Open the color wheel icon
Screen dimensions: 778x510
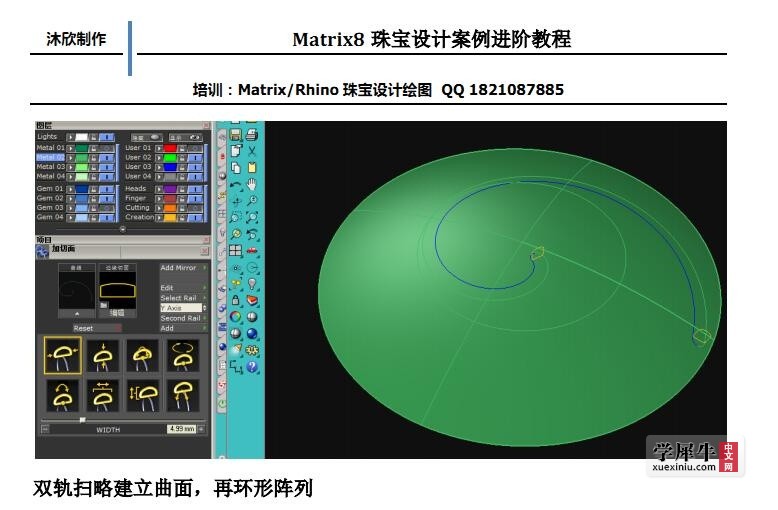pyautogui.click(x=236, y=317)
